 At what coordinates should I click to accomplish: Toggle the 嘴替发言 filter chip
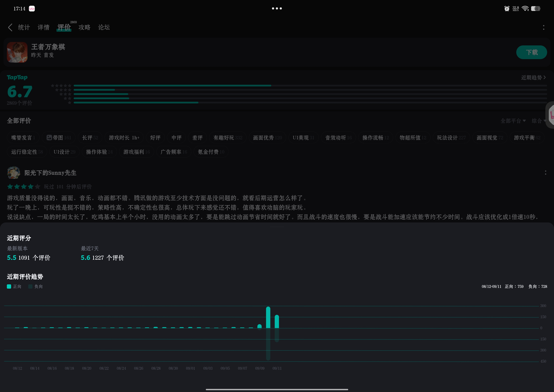tap(23, 138)
